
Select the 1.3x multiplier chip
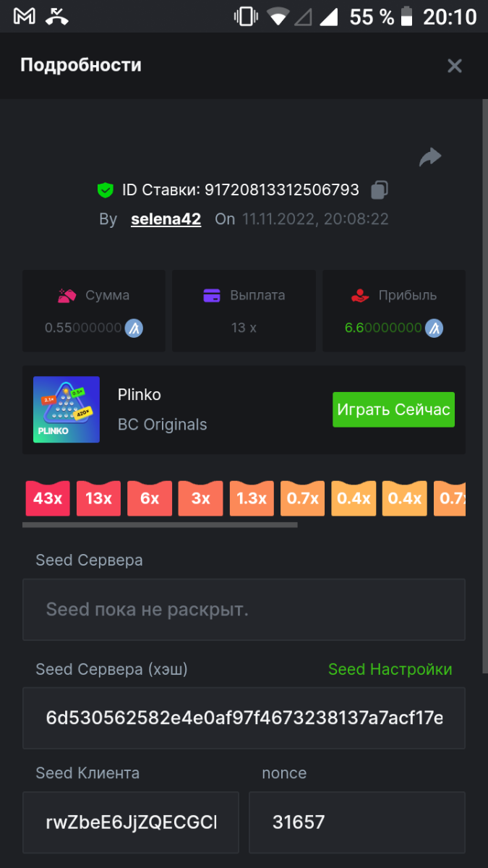coord(252,498)
